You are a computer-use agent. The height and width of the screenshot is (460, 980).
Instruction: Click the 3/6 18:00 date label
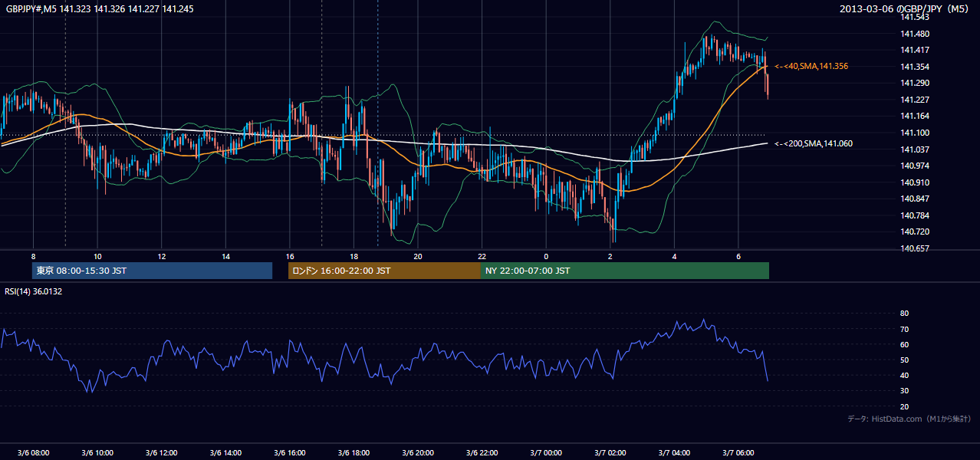[x=354, y=453]
